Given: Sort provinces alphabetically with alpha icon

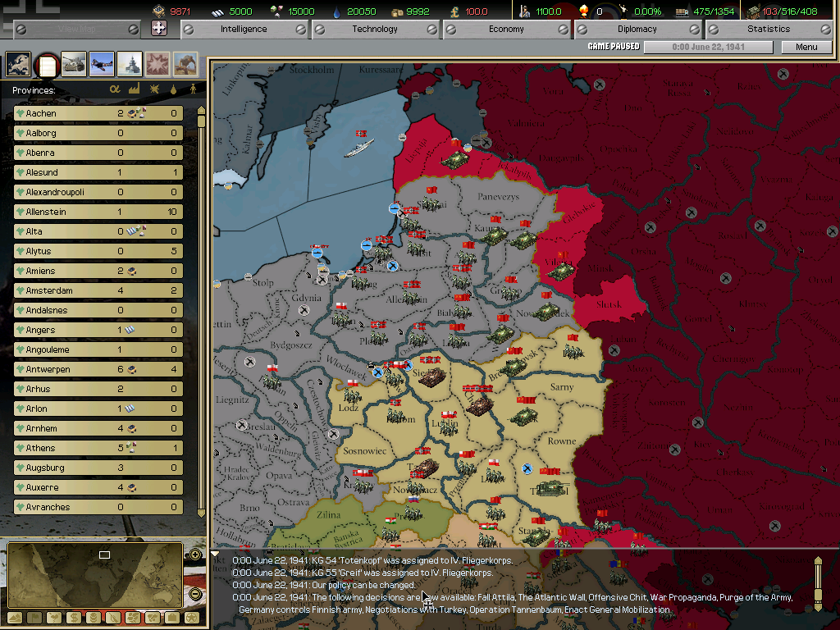Looking at the screenshot, I should (x=115, y=89).
